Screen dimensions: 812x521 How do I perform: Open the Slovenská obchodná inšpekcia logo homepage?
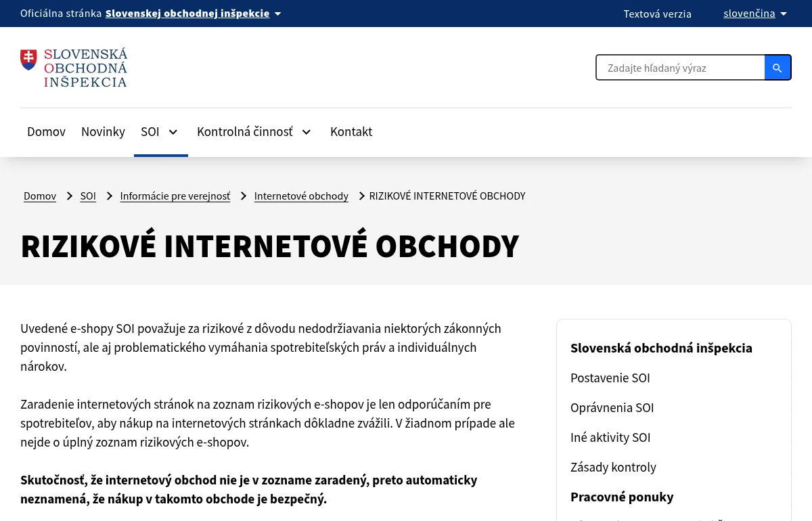(x=74, y=68)
